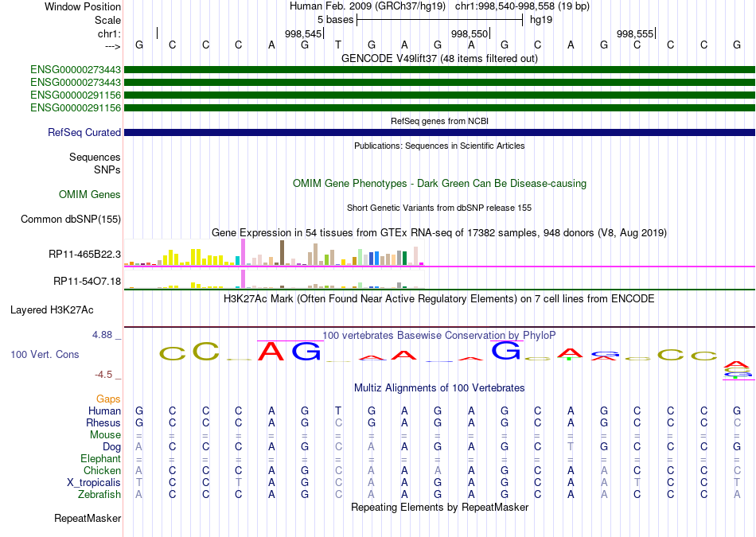This screenshot has height=537, width=756.
Task: Click the RP11-465B22.3 gene label
Action: [x=85, y=254]
